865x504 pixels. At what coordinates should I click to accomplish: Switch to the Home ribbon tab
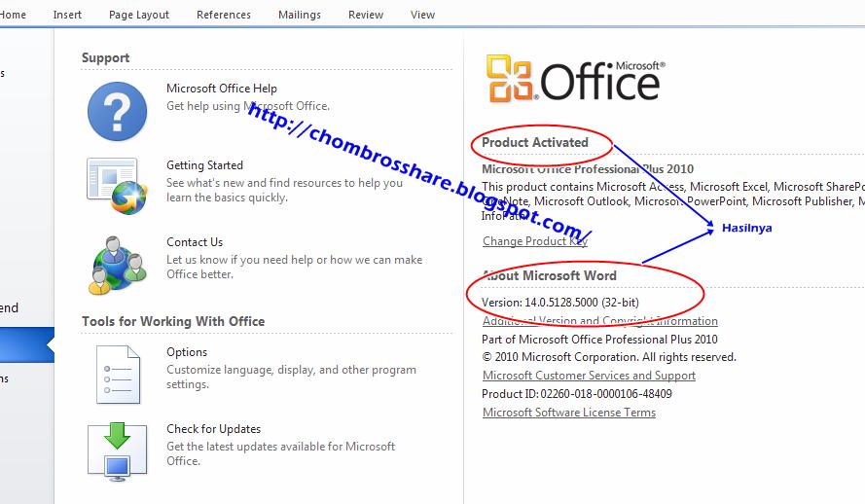[x=12, y=15]
